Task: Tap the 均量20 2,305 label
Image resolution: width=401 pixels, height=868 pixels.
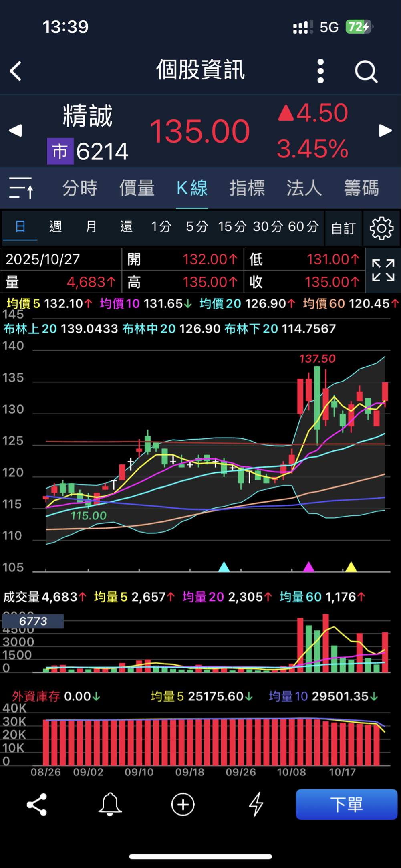Action: click(x=227, y=597)
